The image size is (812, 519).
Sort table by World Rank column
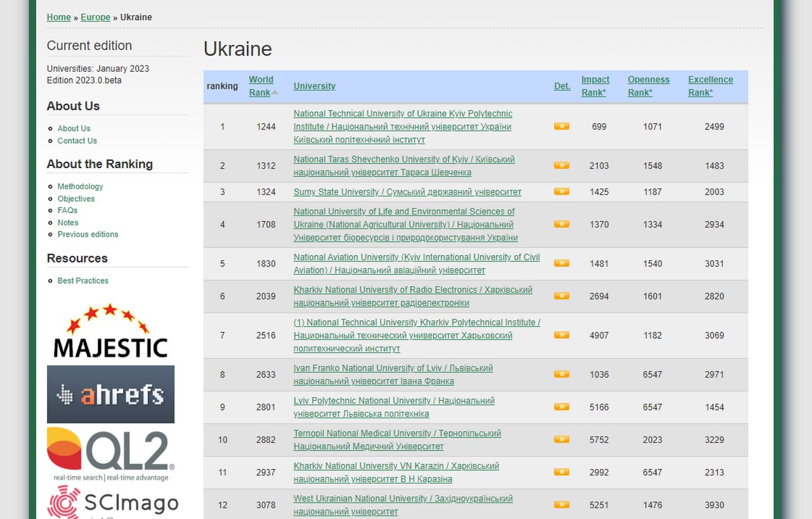261,86
